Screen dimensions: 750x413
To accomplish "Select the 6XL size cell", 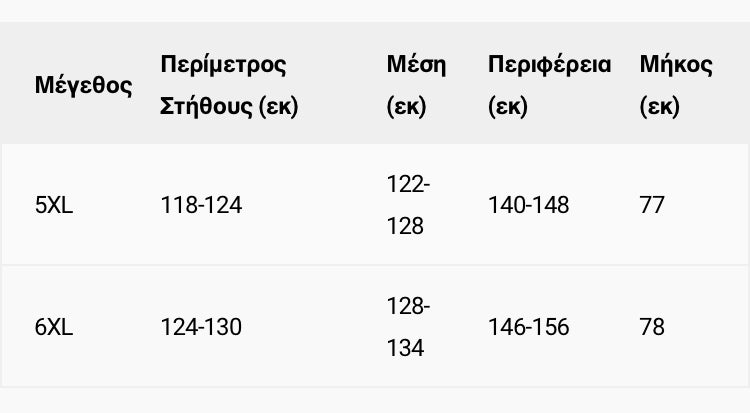I will pyautogui.click(x=54, y=327).
